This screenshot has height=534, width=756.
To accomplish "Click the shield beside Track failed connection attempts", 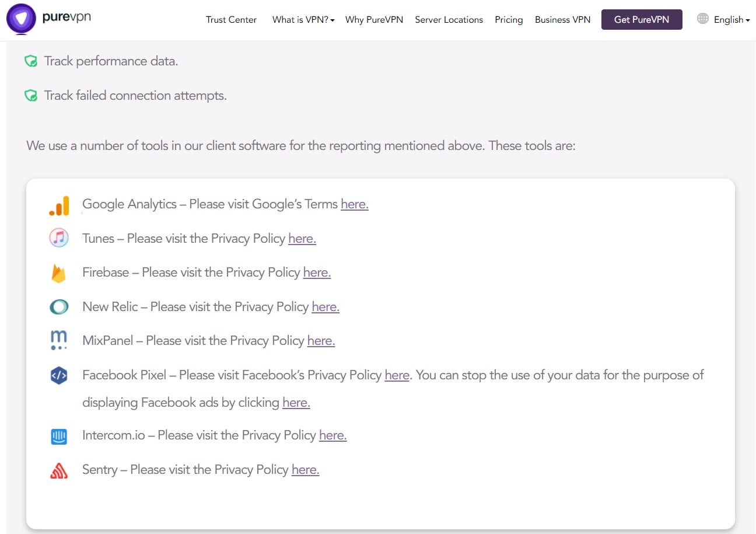I will (x=31, y=95).
